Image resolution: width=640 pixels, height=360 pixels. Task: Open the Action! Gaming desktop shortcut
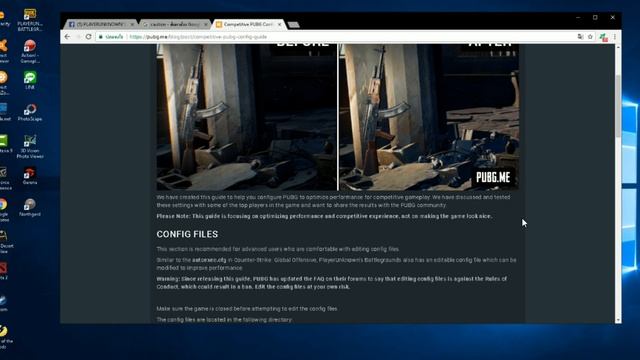pos(29,51)
